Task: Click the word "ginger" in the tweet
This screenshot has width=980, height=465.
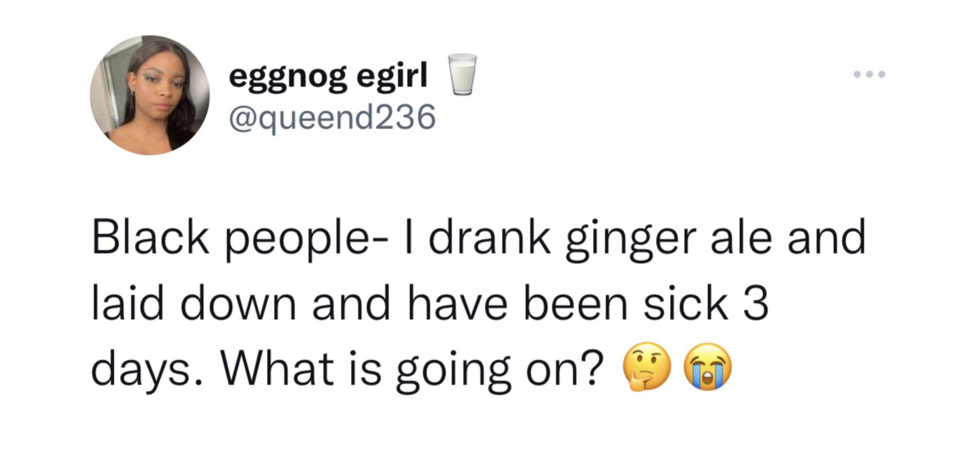Action: tap(630, 241)
